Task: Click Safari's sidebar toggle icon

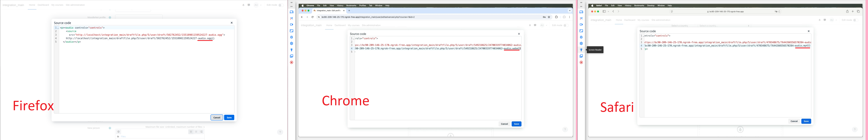Action: coord(604,11)
